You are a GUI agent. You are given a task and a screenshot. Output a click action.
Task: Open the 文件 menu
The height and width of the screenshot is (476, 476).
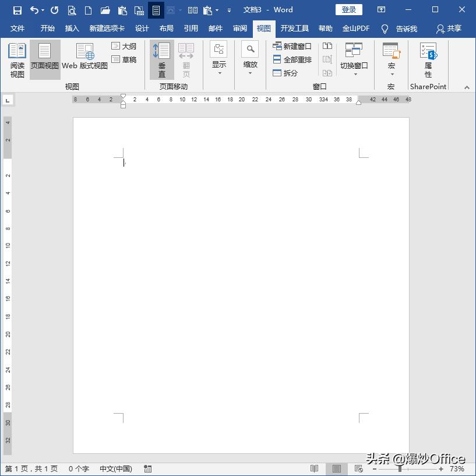tap(17, 29)
